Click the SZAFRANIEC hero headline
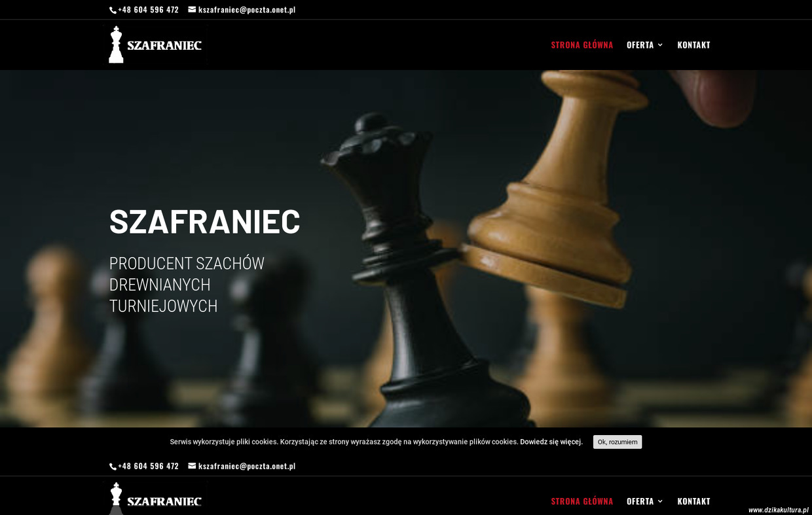This screenshot has width=812, height=515. [205, 221]
